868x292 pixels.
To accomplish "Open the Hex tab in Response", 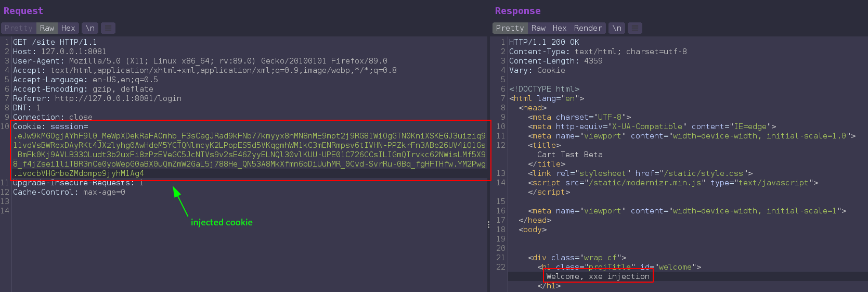I will (x=560, y=28).
